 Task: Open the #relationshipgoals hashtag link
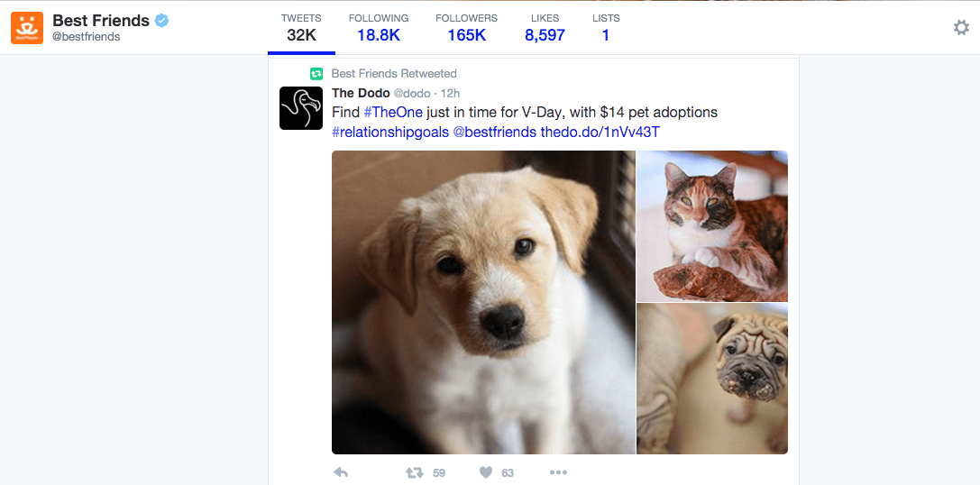pyautogui.click(x=389, y=133)
